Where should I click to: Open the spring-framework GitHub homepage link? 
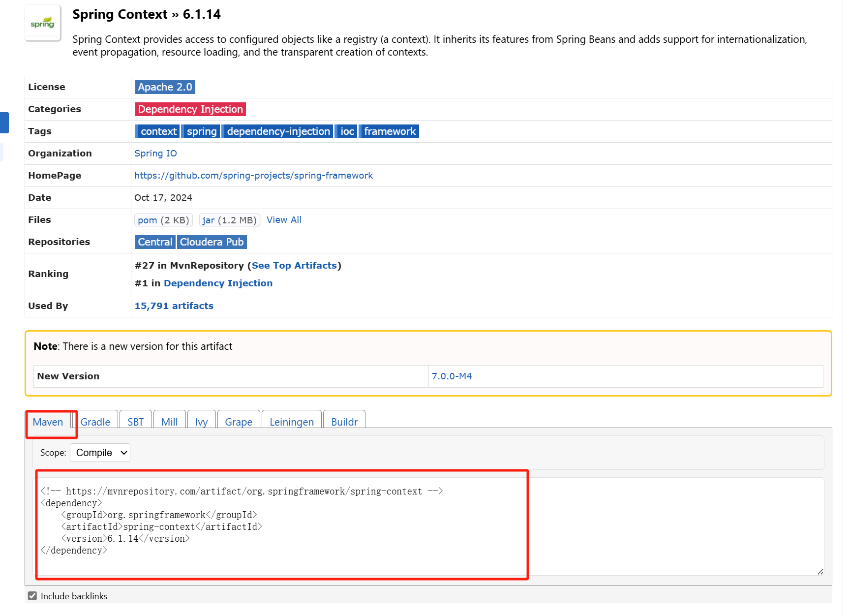253,176
